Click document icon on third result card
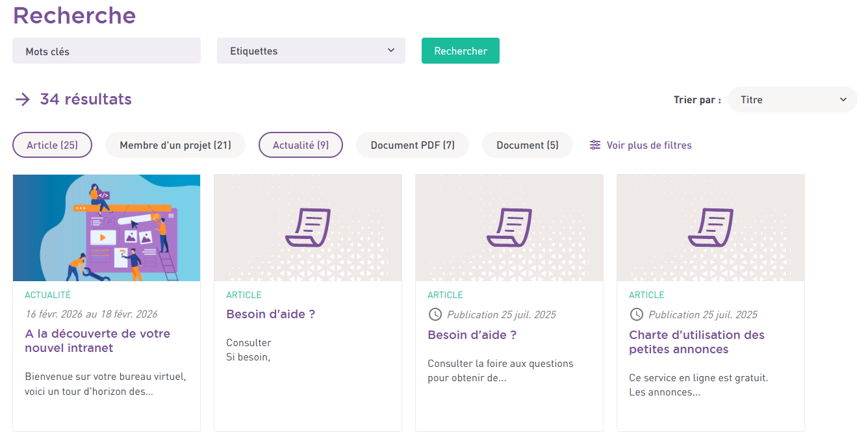 509,227
